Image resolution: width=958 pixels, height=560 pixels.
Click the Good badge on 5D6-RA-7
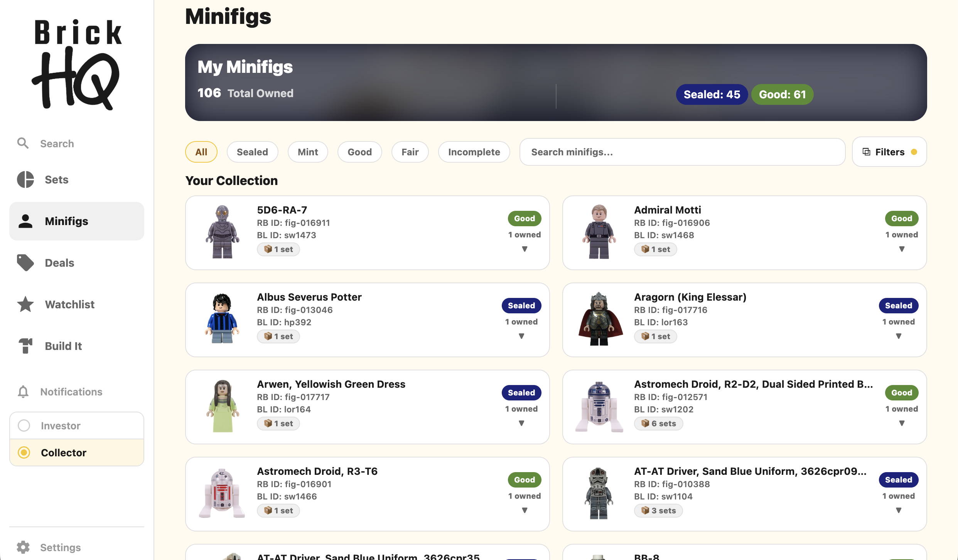[x=525, y=219]
